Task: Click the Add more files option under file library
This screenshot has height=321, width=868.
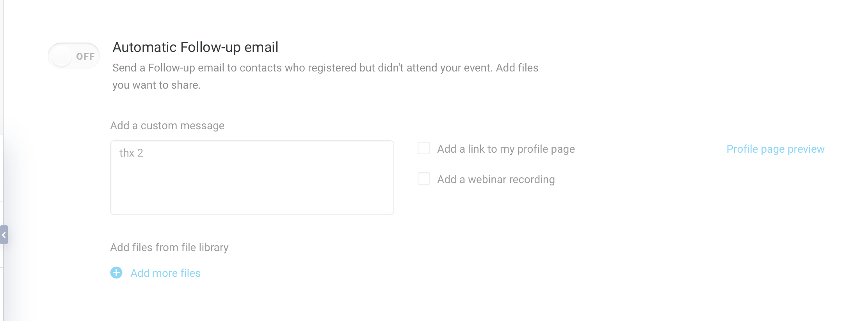Action: (165, 273)
